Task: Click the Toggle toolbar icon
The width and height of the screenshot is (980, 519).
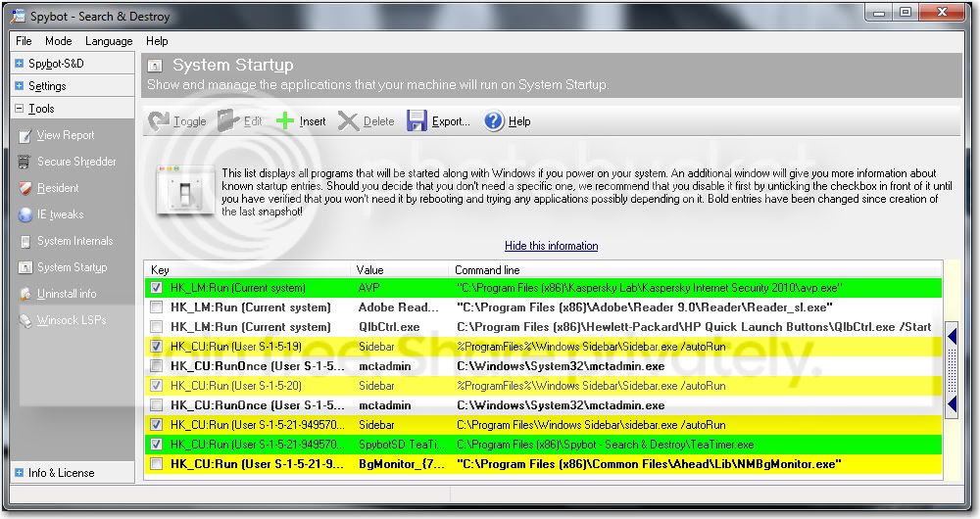Action: tap(159, 121)
